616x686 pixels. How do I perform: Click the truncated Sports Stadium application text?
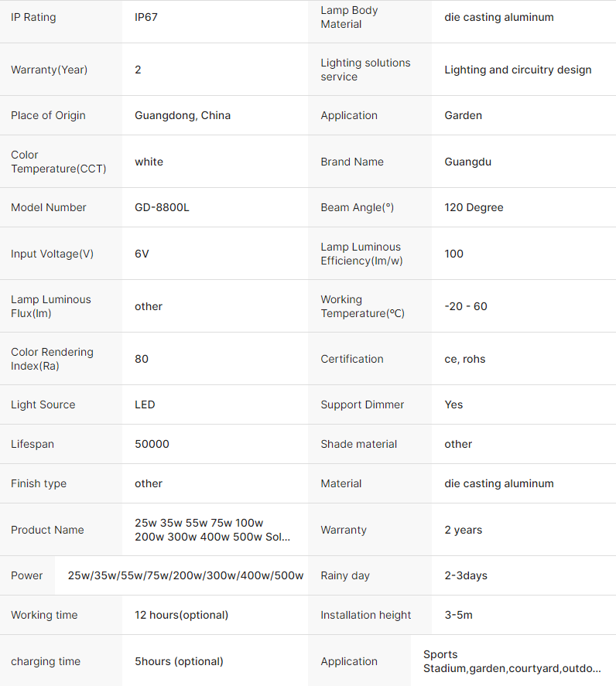[x=512, y=661]
